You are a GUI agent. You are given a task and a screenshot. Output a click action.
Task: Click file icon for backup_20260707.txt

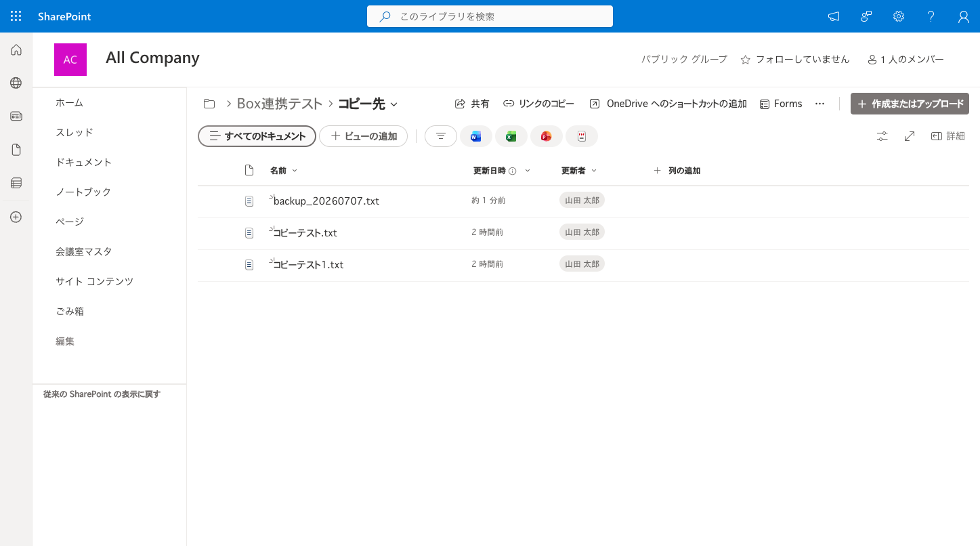(x=249, y=201)
